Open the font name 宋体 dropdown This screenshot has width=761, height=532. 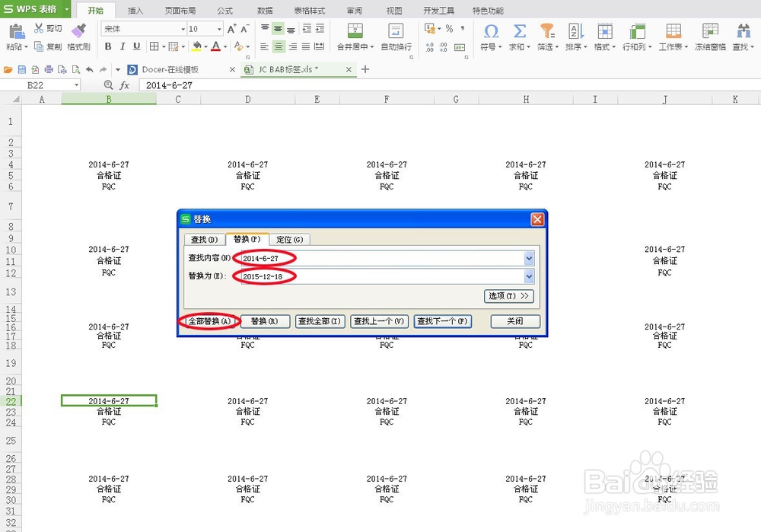pos(183,29)
